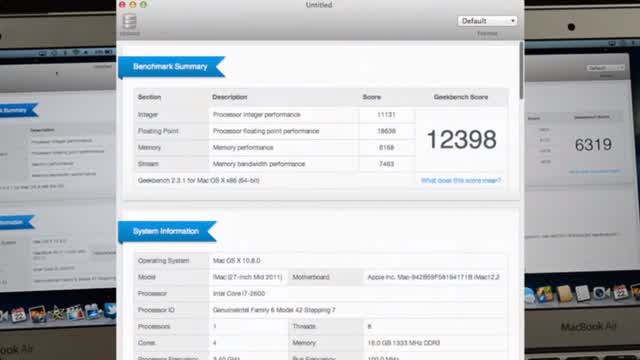The height and width of the screenshot is (360, 640).
Task: Open the white notepad icon in right MacBook's dock
Action: click(582, 293)
